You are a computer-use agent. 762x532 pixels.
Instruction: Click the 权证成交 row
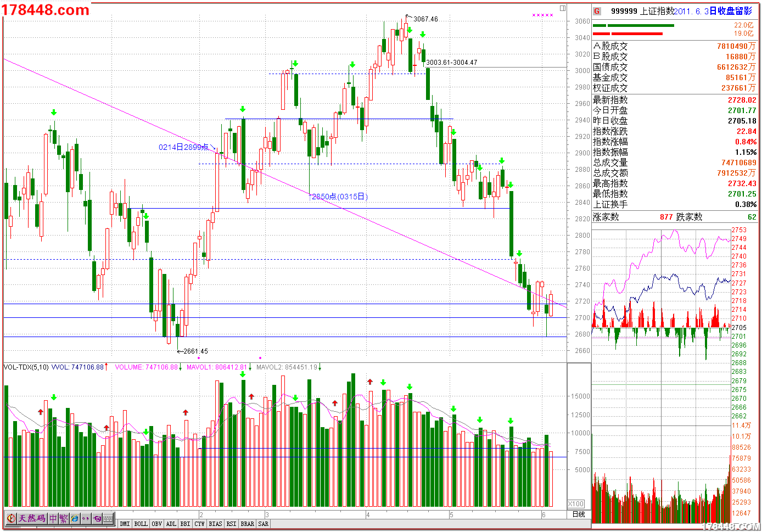[674, 88]
